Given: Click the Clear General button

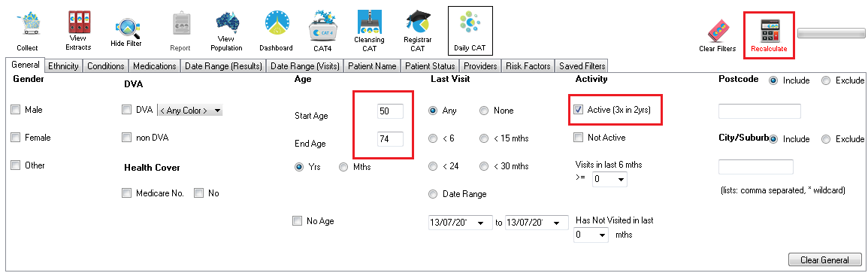Looking at the screenshot, I should pos(825,259).
